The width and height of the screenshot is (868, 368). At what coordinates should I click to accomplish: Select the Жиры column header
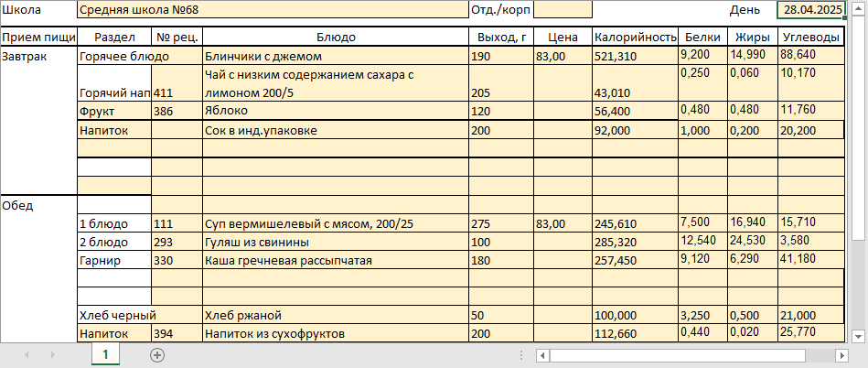pos(753,37)
